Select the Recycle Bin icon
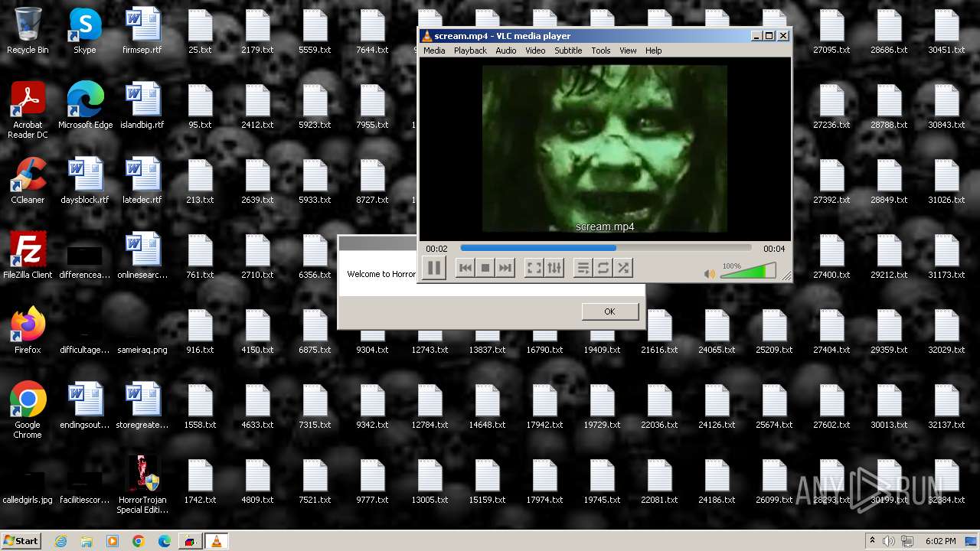The width and height of the screenshot is (980, 551). coord(28,31)
